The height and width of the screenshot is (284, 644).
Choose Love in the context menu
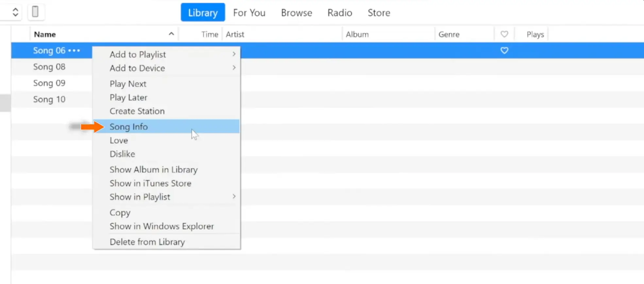(x=166, y=140)
